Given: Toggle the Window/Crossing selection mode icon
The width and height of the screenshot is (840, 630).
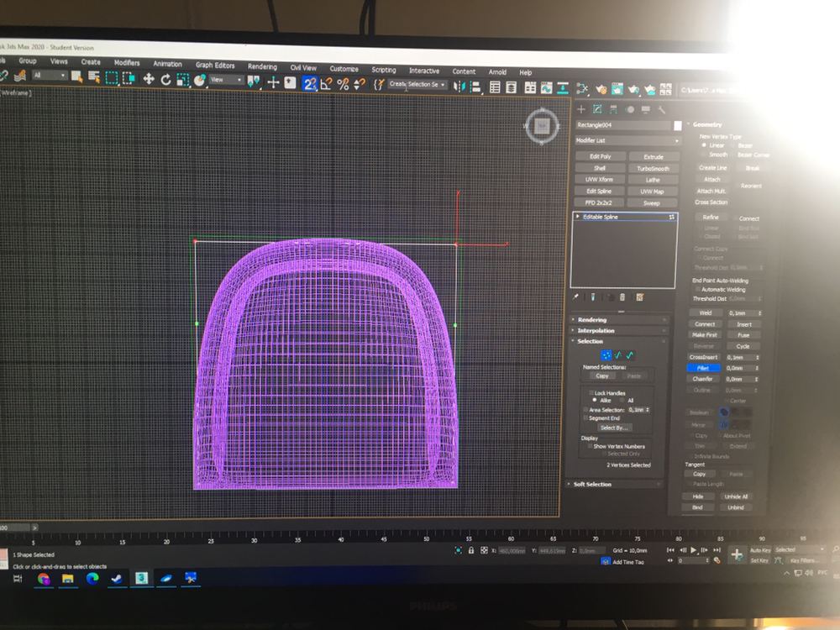Looking at the screenshot, I should (x=129, y=79).
